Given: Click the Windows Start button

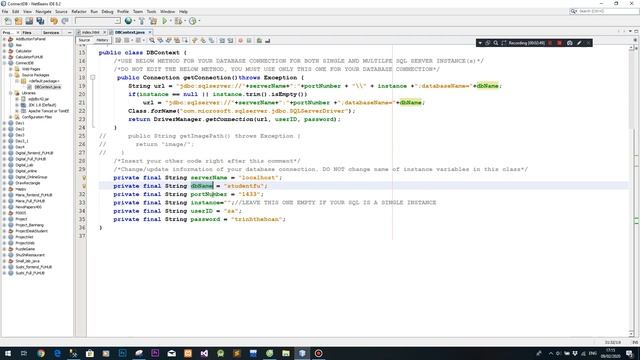Looking at the screenshot, I should 7,353.
